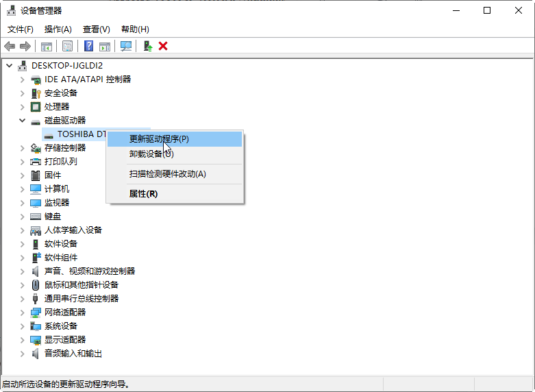Click the 存储控制器 icon

click(36, 148)
